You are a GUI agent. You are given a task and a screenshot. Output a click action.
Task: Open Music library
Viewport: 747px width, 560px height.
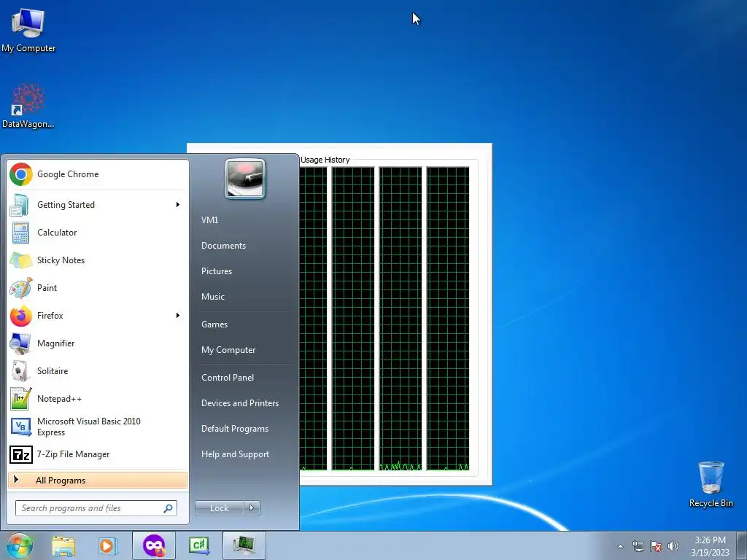pyautogui.click(x=212, y=297)
